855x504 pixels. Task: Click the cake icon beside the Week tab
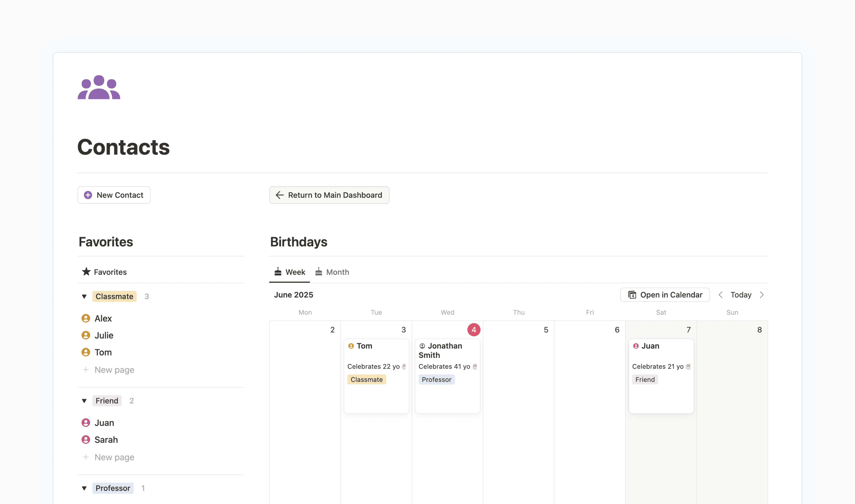click(x=278, y=272)
